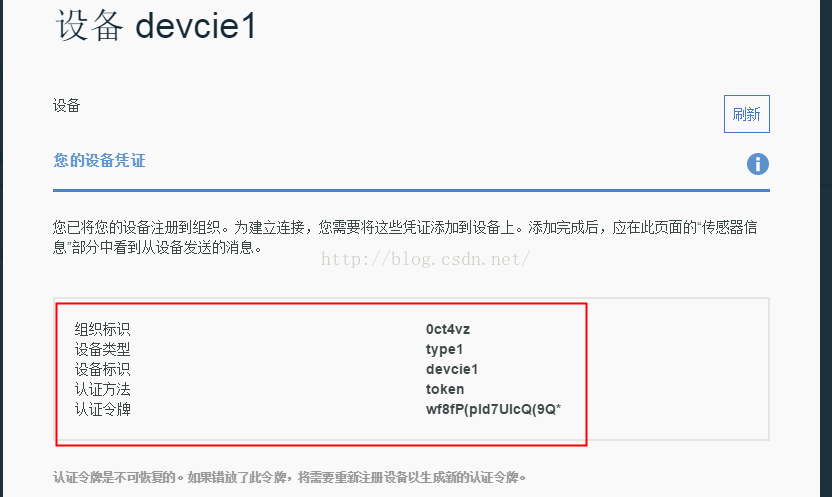
Task: Click the 认证方法 field label
Action: coord(102,389)
